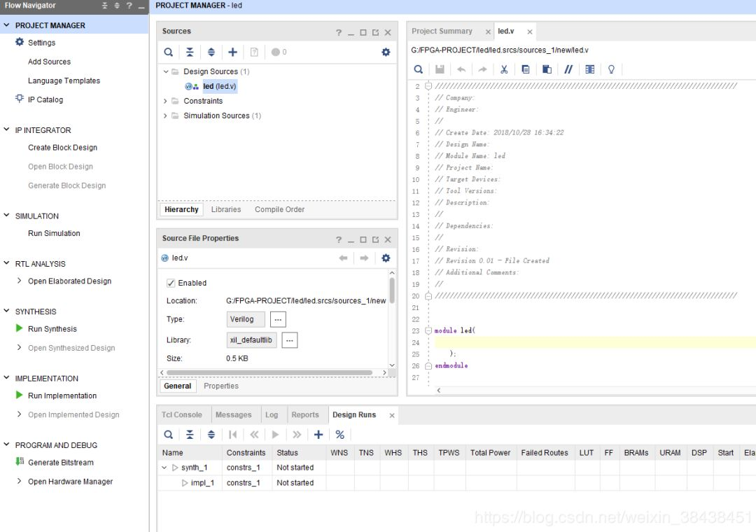Click the browse button next to Verilog type
This screenshot has width=756, height=532.
278,319
